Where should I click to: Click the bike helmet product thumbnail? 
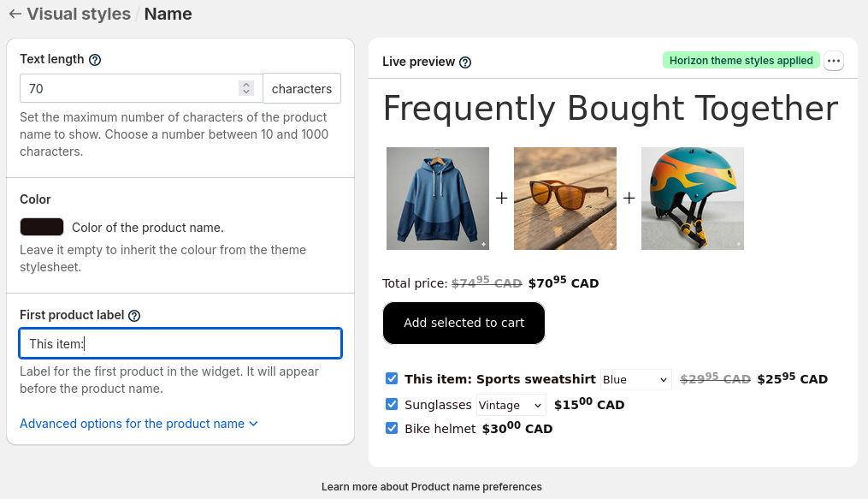click(693, 199)
